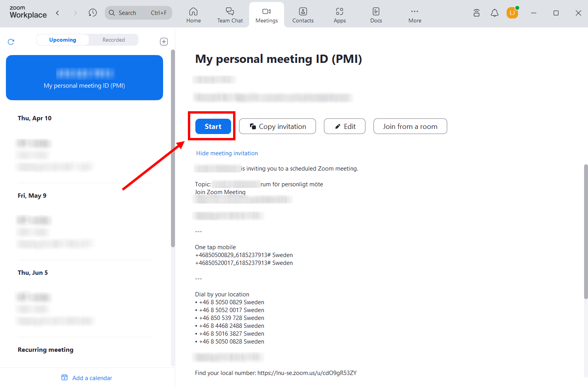Image resolution: width=588 pixels, height=386 pixels.
Task: Schedule a new meeting with plus icon
Action: 164,42
